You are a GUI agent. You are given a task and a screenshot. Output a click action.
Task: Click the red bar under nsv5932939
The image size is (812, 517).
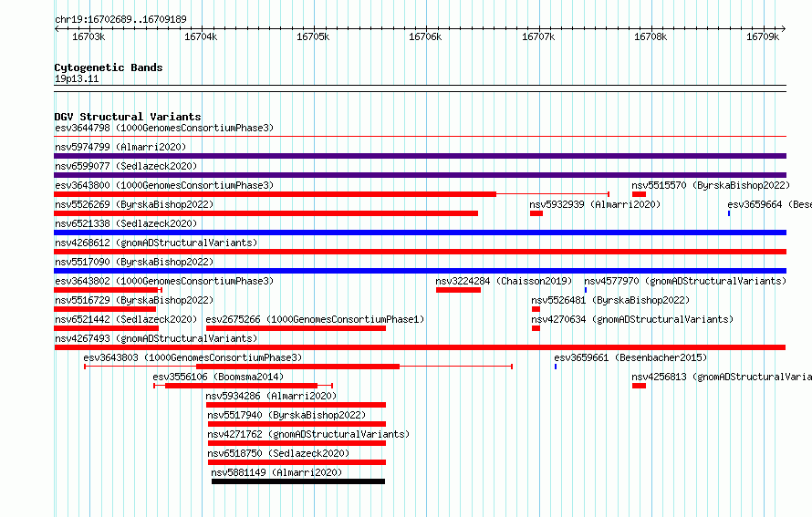tap(536, 213)
